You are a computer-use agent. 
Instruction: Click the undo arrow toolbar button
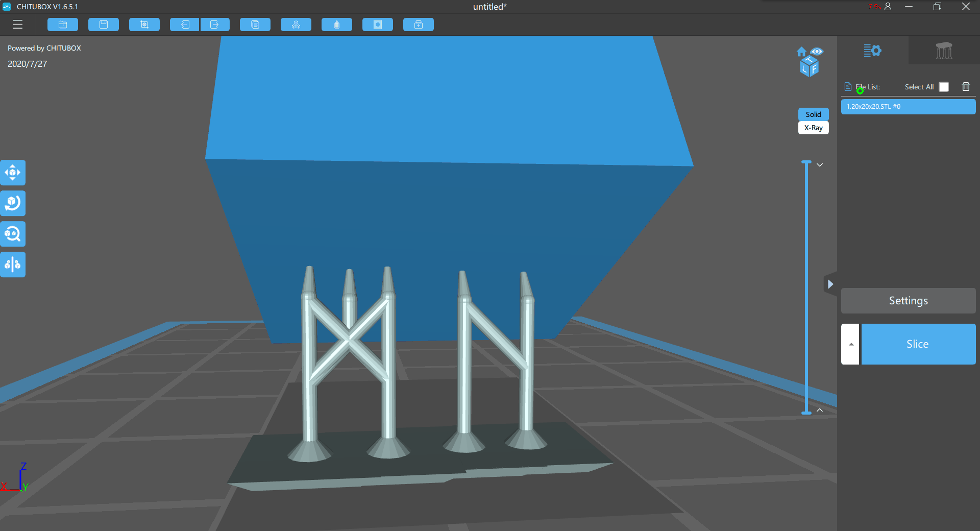185,25
